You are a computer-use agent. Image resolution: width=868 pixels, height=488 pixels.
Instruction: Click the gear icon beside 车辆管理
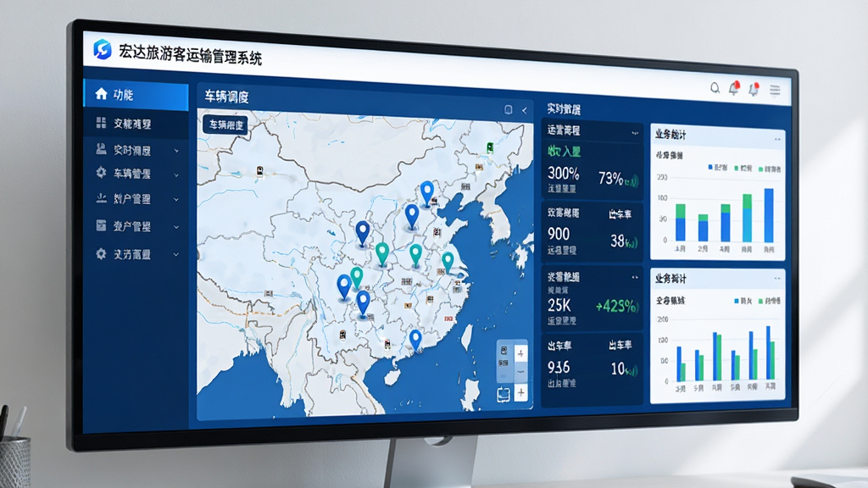tap(101, 173)
